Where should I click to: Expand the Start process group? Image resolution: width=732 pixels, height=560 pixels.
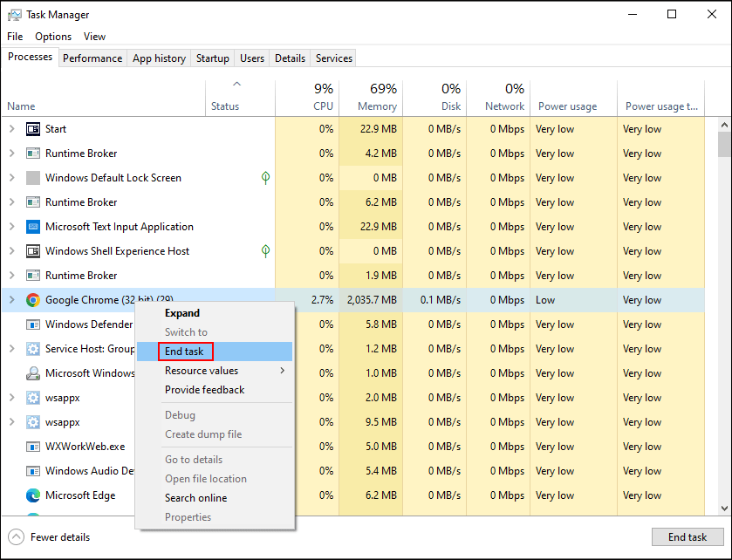pyautogui.click(x=12, y=129)
